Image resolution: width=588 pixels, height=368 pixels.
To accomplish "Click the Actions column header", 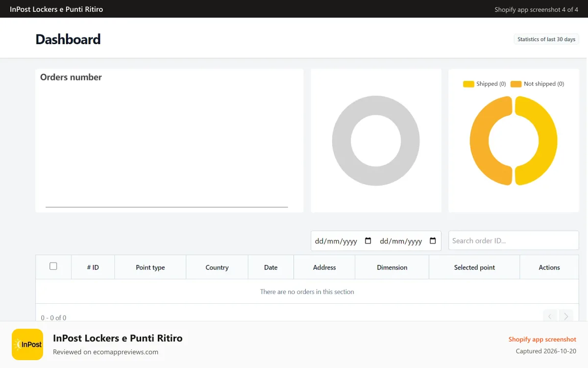I will (x=549, y=267).
